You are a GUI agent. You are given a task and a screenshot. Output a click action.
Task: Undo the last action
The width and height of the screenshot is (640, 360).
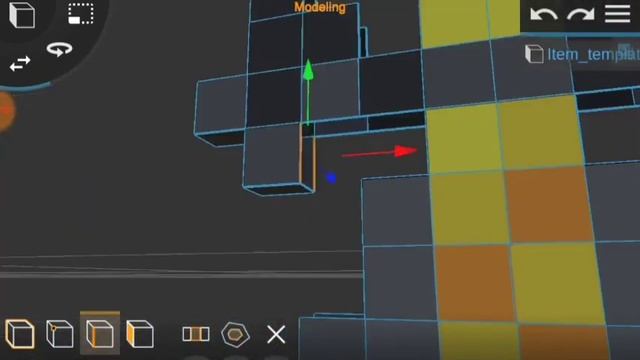pos(544,14)
